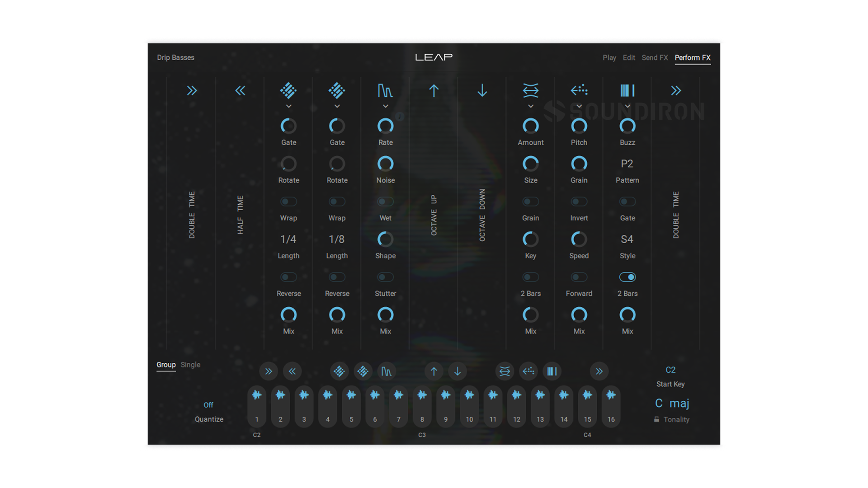Screen dimensions: 868x488
Task: Trigger the waveform effect button above key pad 6
Action: (x=387, y=371)
